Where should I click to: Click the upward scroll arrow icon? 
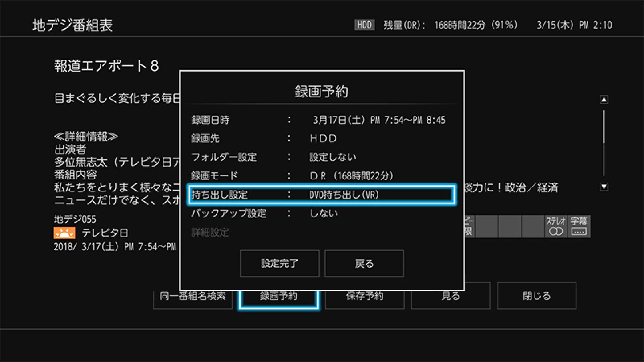point(604,99)
